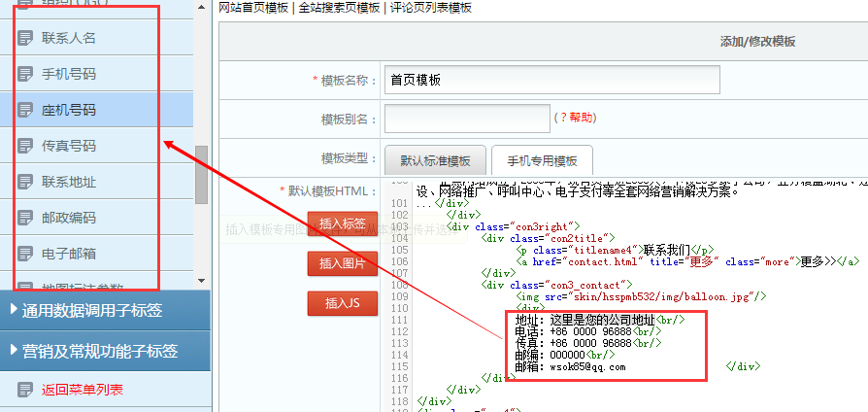
Task: Click the 传真号码 item icon
Action: (x=25, y=147)
